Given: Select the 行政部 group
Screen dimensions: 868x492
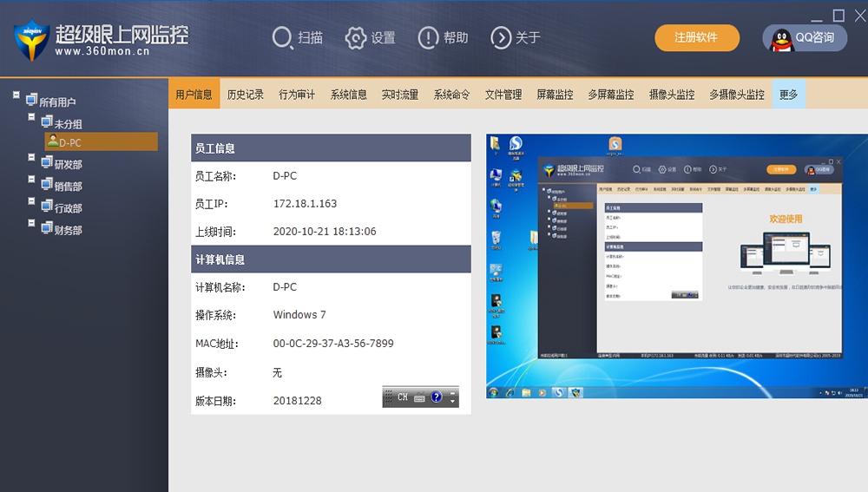Looking at the screenshot, I should pyautogui.click(x=68, y=208).
